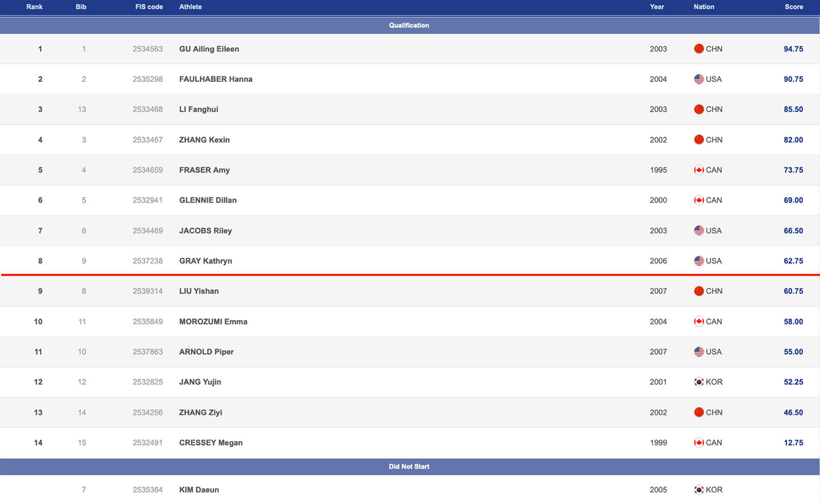
Task: Click USA flag icon next to FAULHABER Hanna
Action: click(699, 79)
